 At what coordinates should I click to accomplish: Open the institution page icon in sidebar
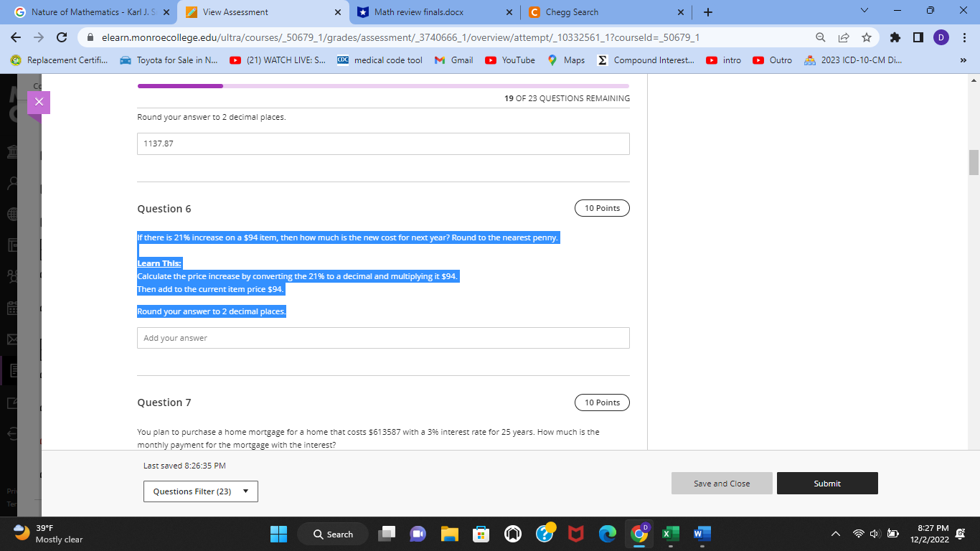point(11,152)
